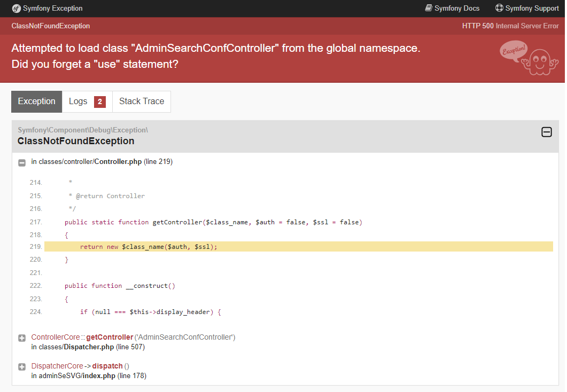Click the display_header if statement line 224
567x392 pixels.
pyautogui.click(x=150, y=311)
